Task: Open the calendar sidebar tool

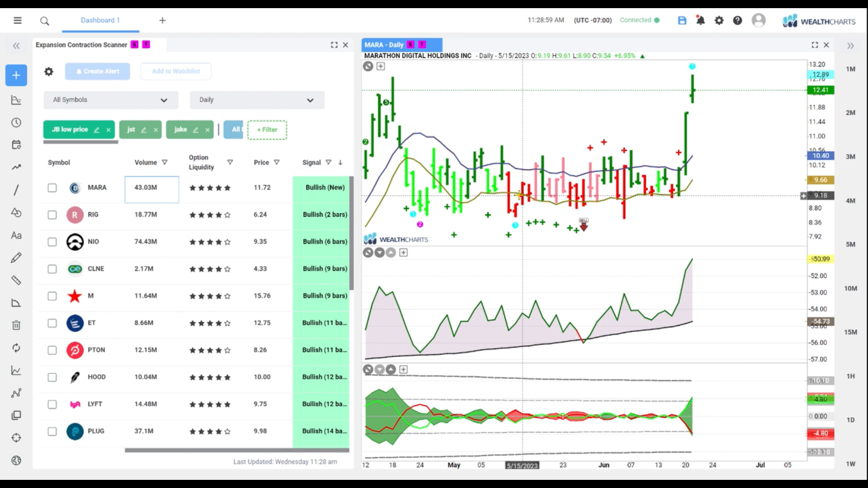Action: click(x=16, y=145)
